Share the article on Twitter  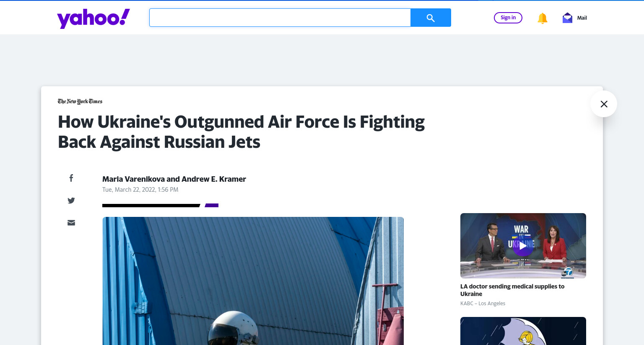point(71,201)
